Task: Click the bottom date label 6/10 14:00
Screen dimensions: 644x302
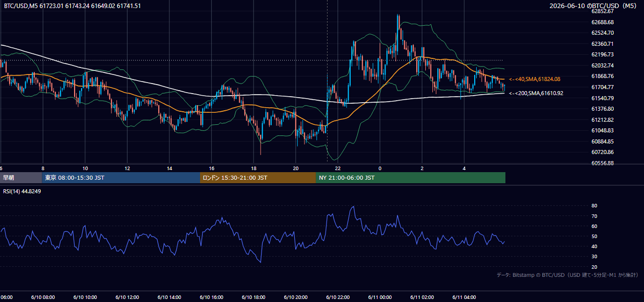Action: [x=170, y=297]
